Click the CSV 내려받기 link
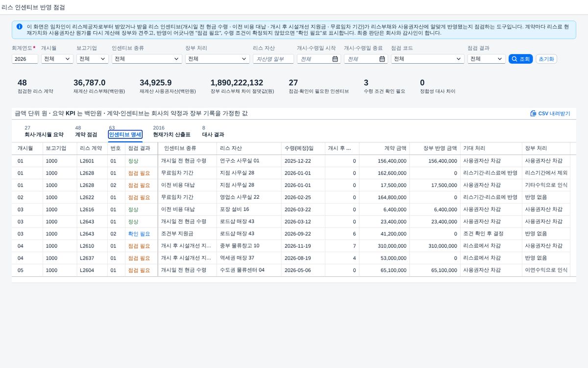Image resolution: width=588 pixels, height=368 pixels. [550, 113]
